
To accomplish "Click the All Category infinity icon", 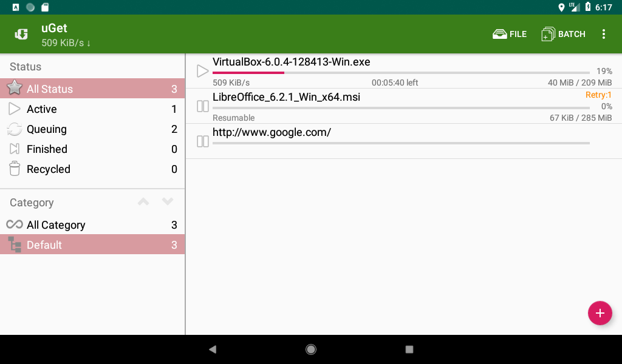I will point(15,224).
